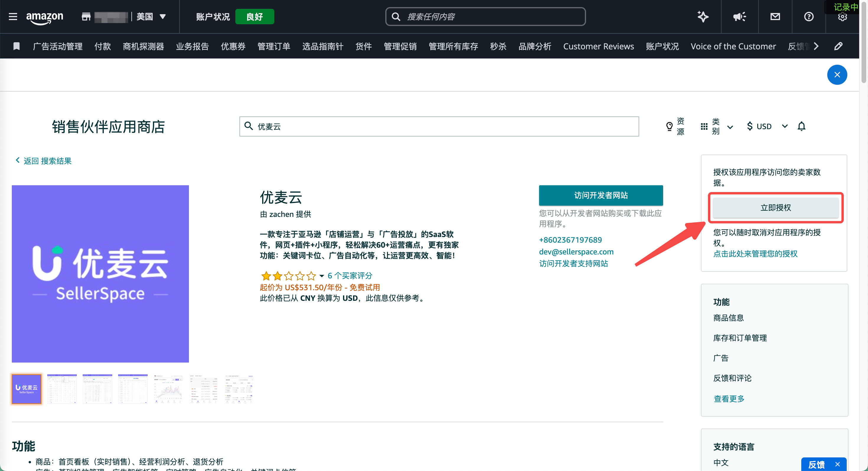This screenshot has width=868, height=471.
Task: Select the first 优麦云 logo thumbnail
Action: pyautogui.click(x=26, y=389)
